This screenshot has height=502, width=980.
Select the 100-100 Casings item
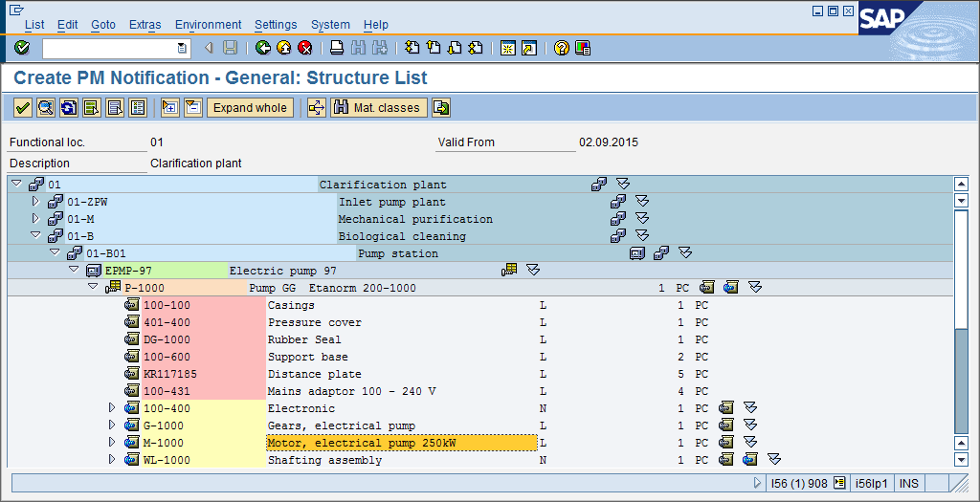[167, 305]
